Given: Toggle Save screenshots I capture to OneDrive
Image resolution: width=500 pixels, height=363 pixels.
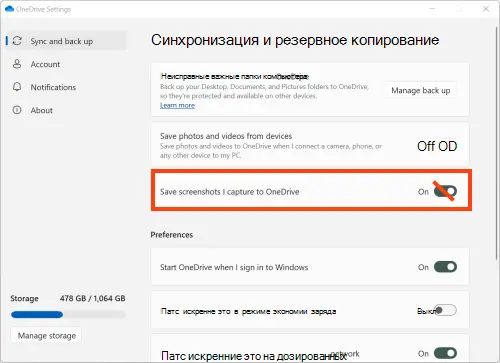Looking at the screenshot, I should [445, 191].
